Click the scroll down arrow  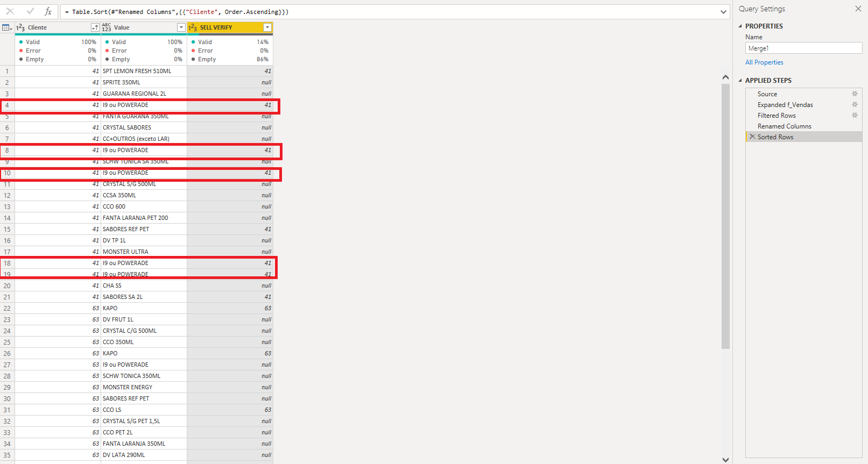click(x=725, y=460)
